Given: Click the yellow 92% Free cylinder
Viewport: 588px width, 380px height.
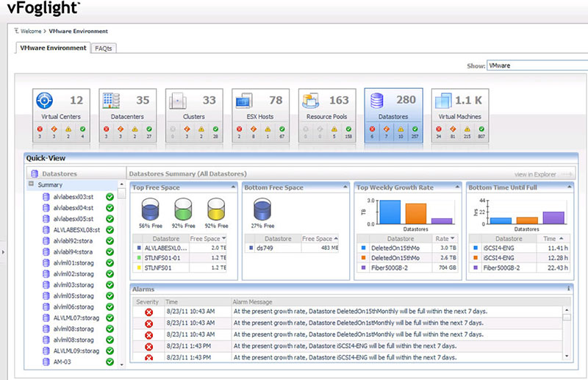Looking at the screenshot, I should click(x=216, y=209).
